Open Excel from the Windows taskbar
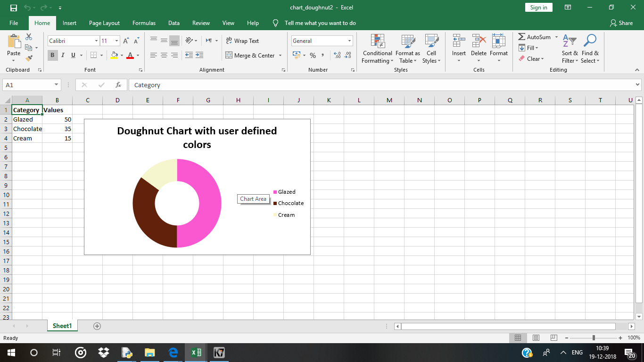 click(196, 353)
